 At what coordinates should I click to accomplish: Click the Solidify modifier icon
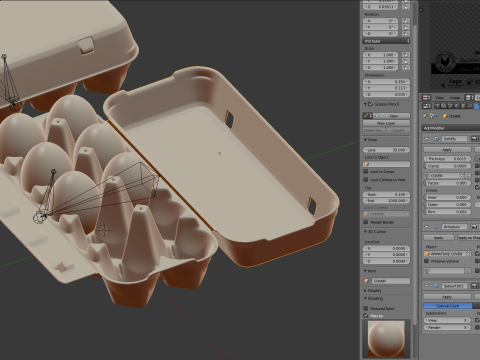(x=436, y=138)
